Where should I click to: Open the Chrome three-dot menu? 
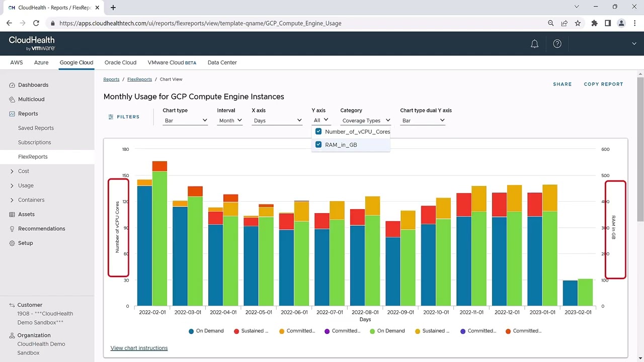(634, 23)
